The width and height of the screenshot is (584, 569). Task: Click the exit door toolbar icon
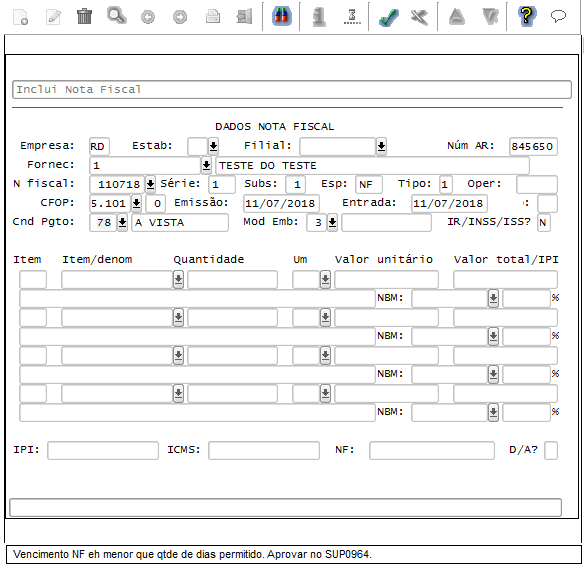click(244, 17)
